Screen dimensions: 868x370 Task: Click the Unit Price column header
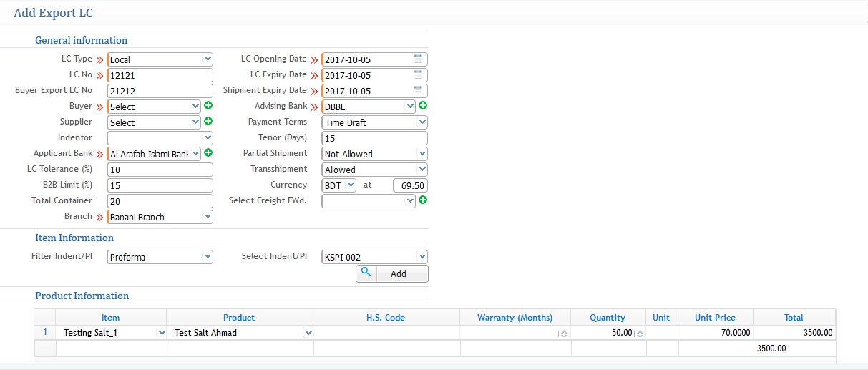(715, 318)
